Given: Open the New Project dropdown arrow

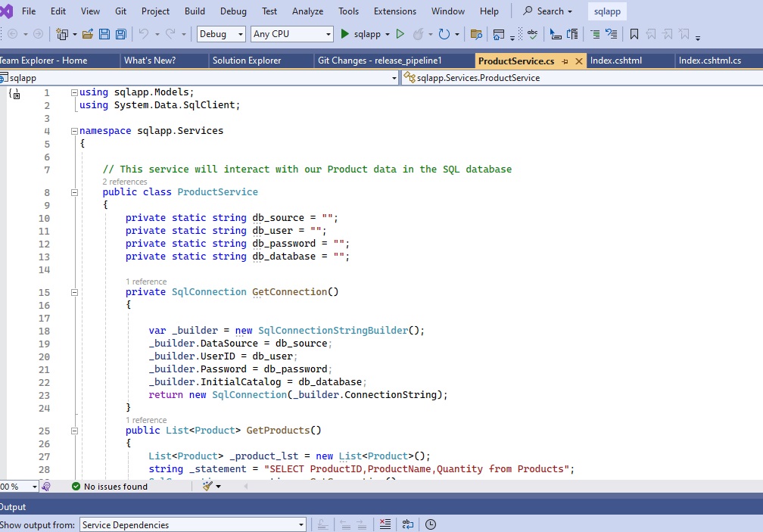Looking at the screenshot, I should coord(74,35).
